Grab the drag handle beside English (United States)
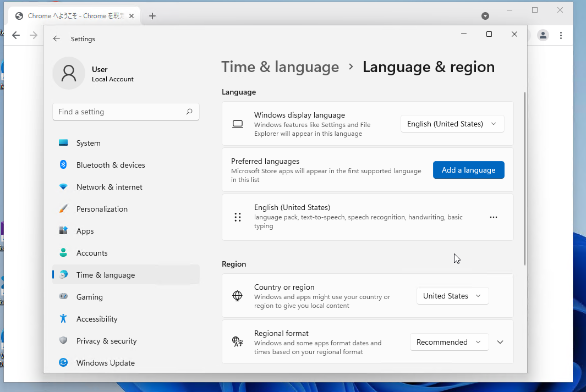This screenshot has width=586, height=392. [238, 217]
